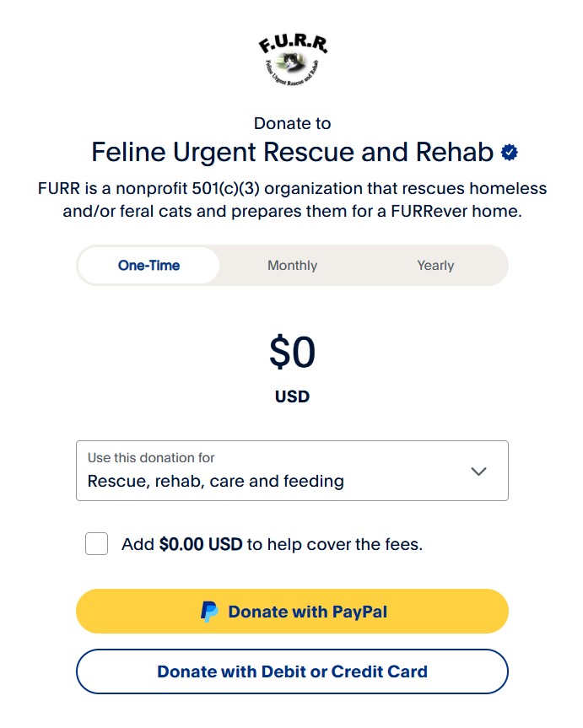Click the 'Rescue, rehab, care and feeding' value

[216, 482]
